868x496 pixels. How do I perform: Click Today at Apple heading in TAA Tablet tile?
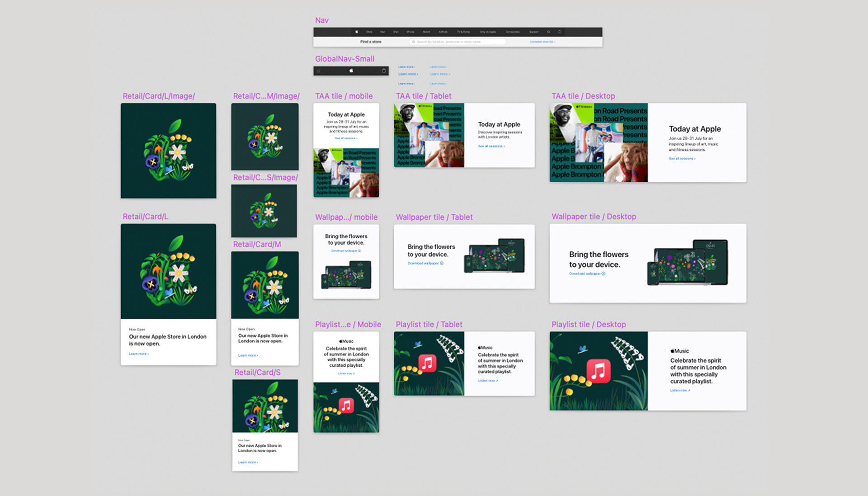[x=499, y=124]
